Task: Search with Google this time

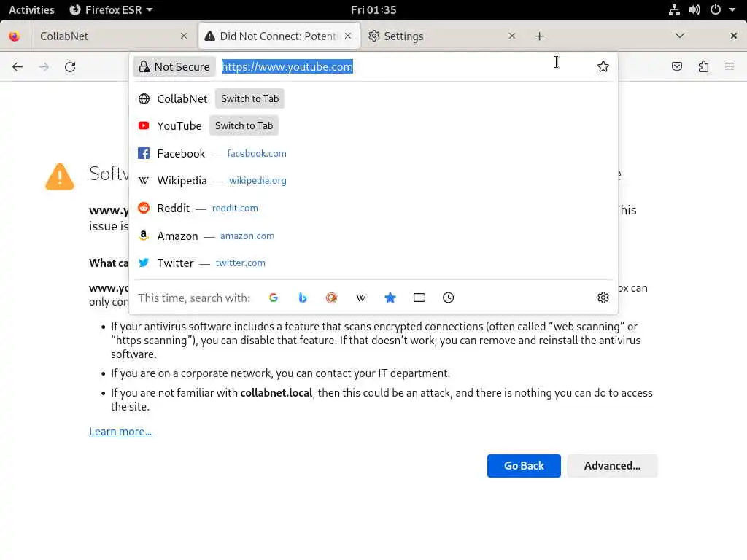Action: (x=274, y=297)
